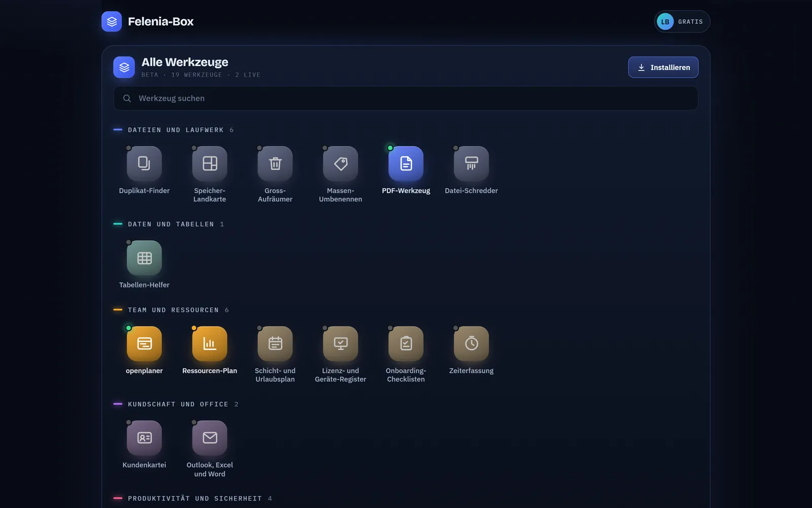812x508 pixels.
Task: Open the Tabellen-Helfer grid icon
Action: coord(144,258)
